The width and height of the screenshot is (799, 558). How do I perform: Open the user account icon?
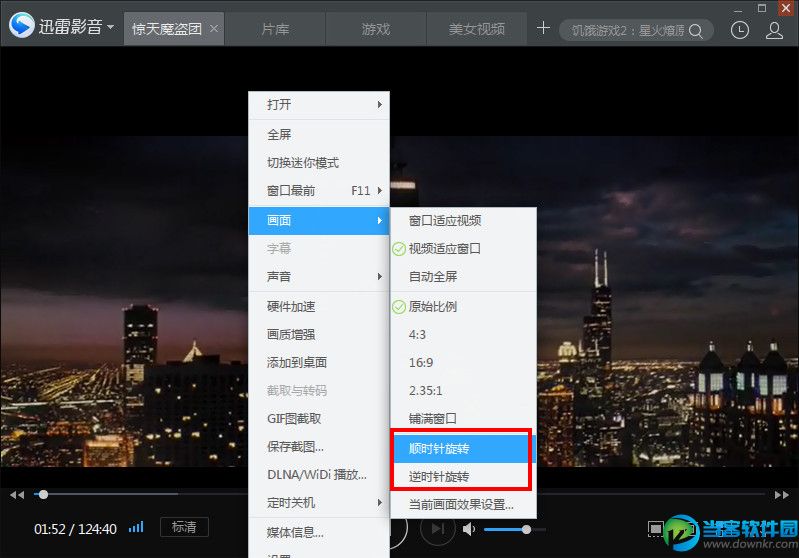774,30
